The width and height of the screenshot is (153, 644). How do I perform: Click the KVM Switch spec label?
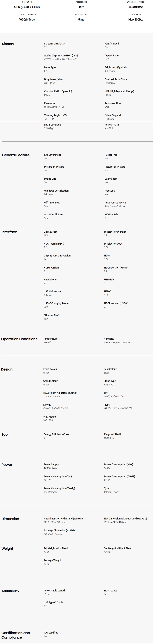(111, 215)
